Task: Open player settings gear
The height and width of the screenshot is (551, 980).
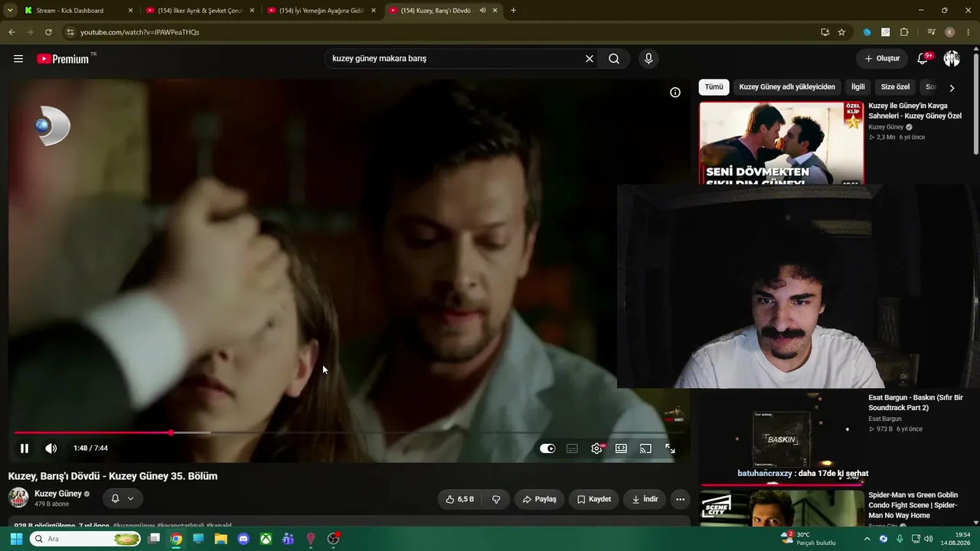Action: (x=596, y=448)
